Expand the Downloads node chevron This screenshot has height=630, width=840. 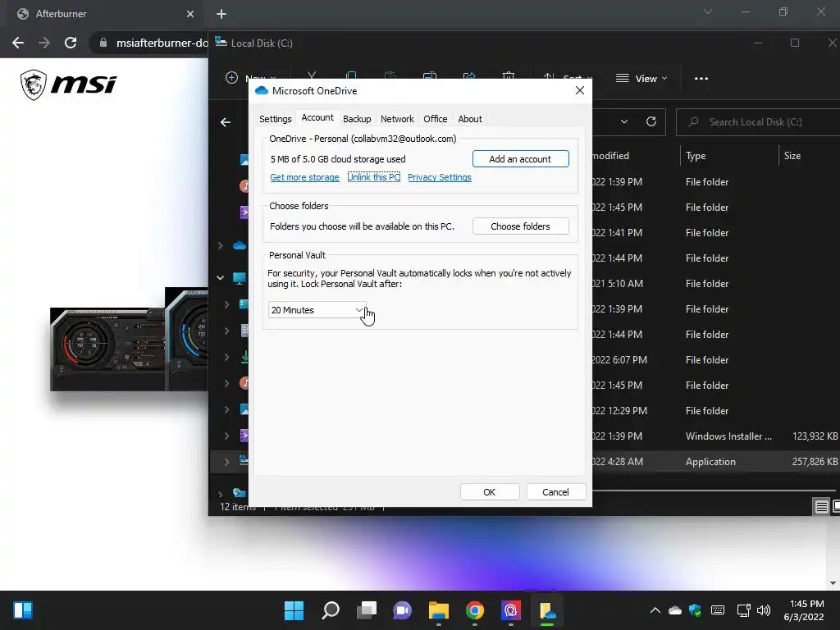(x=226, y=357)
